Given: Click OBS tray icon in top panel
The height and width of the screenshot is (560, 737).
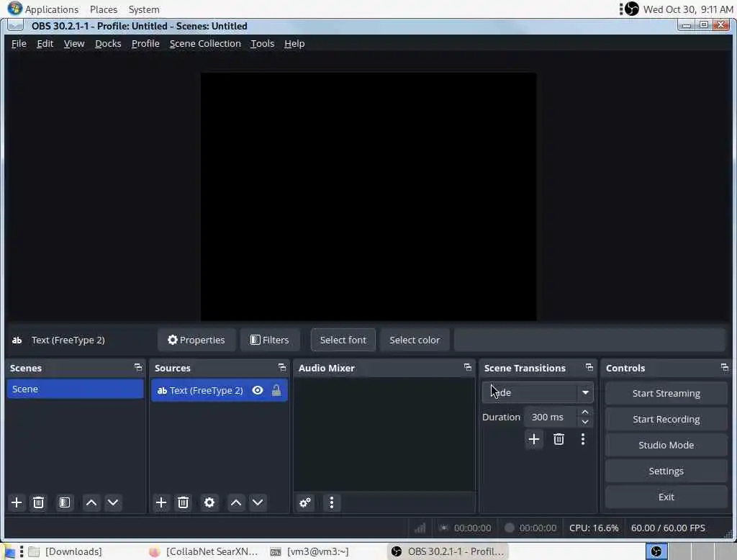Looking at the screenshot, I should point(632,9).
